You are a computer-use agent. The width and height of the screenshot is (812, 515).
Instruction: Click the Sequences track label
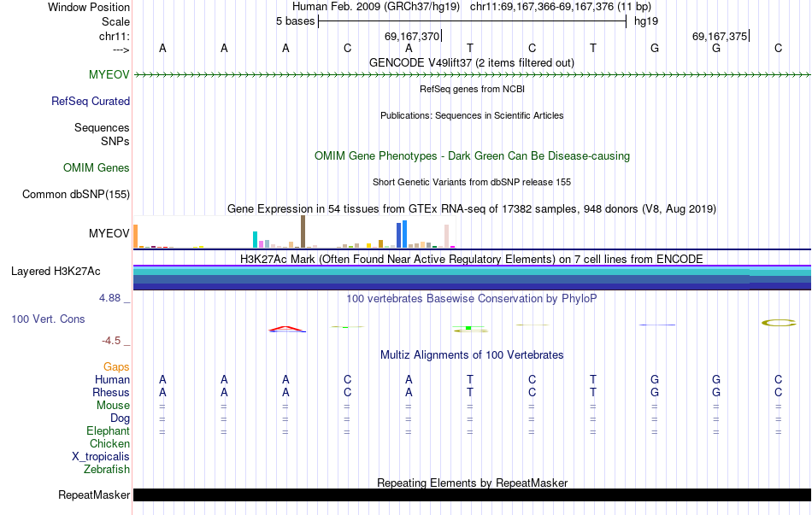click(102, 127)
